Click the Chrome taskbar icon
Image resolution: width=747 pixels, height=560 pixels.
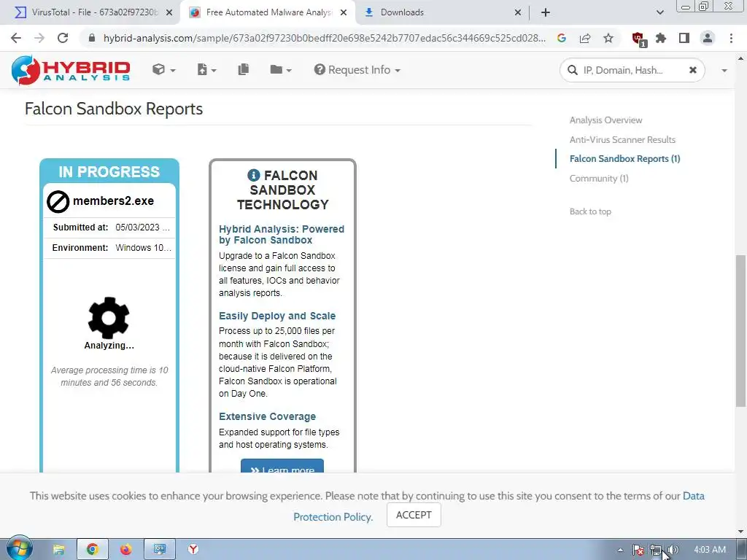point(93,550)
